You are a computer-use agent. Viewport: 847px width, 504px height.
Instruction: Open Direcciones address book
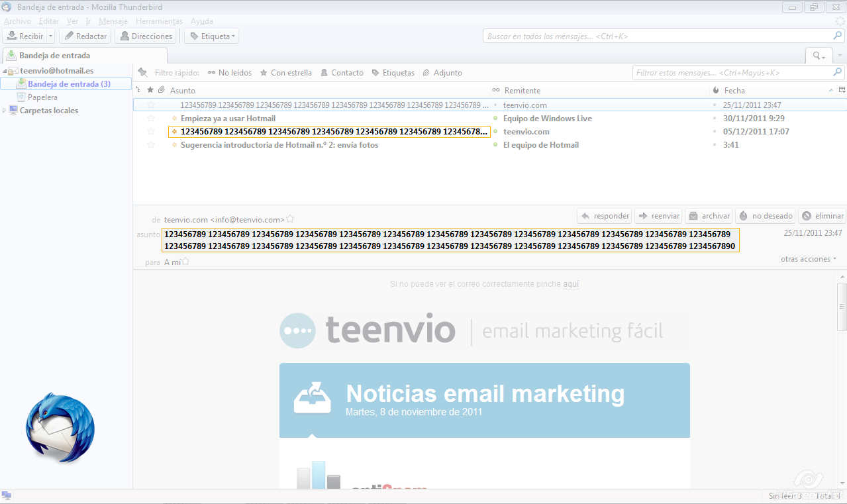click(146, 36)
